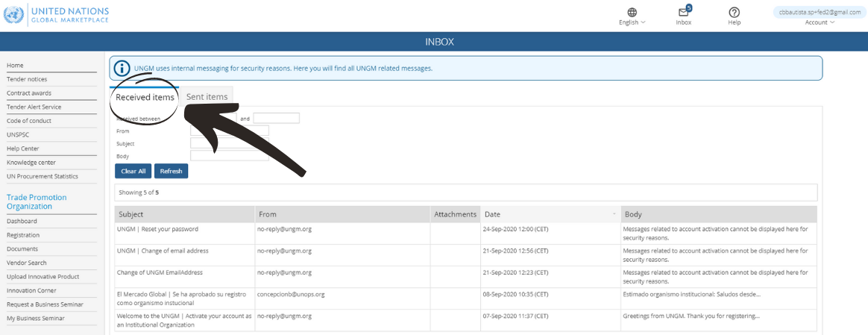Click body 'Estimado organismo institucional' cell
The width and height of the screenshot is (868, 335).
719,298
